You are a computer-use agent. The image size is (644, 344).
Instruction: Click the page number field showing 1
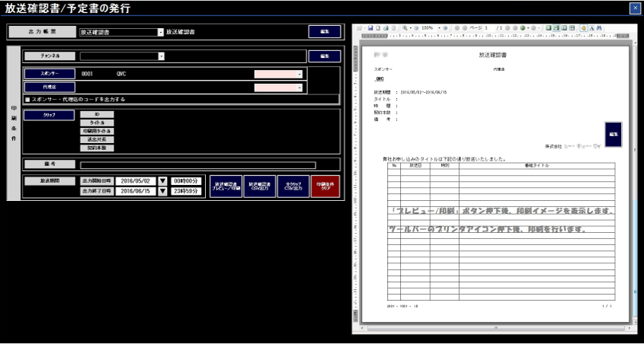coord(489,28)
